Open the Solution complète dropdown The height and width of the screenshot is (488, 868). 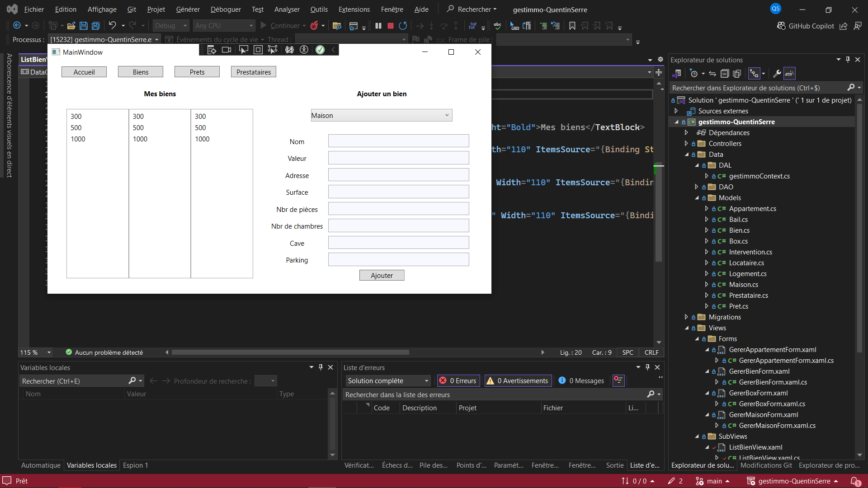(x=388, y=381)
